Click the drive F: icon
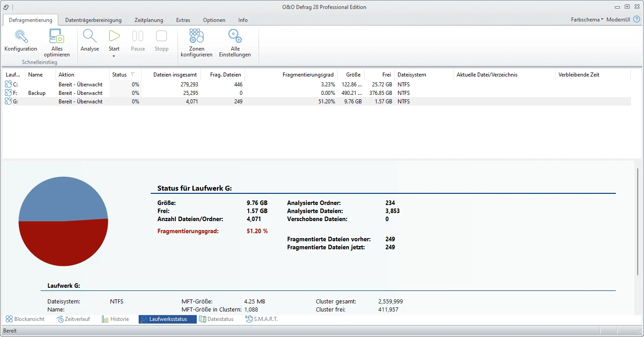Screen dimensions: 644x337 tap(8, 93)
